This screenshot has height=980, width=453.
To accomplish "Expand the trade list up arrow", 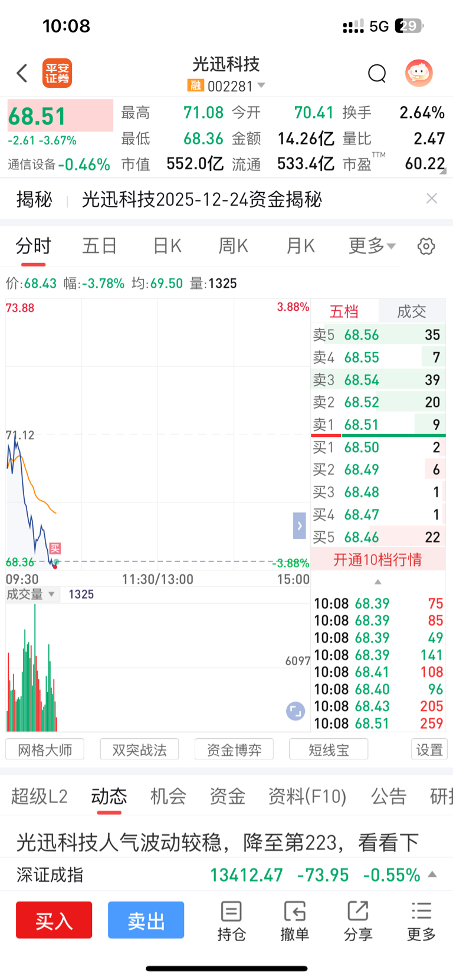I will pyautogui.click(x=378, y=582).
